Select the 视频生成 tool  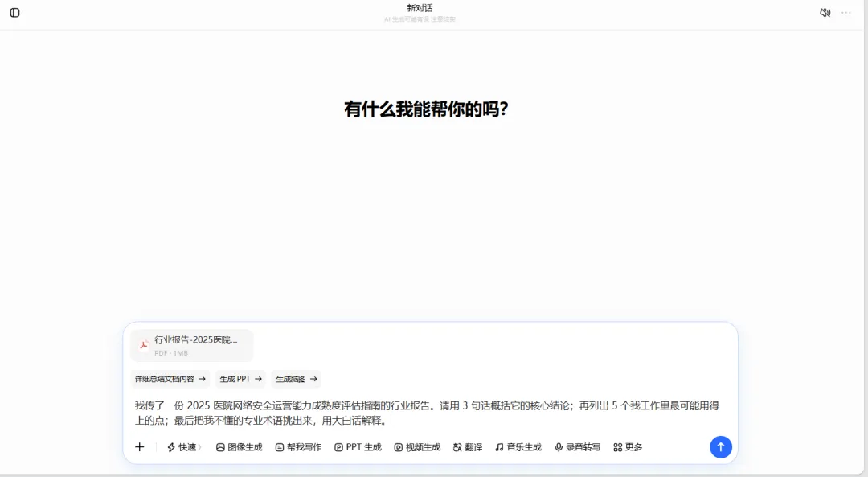[x=417, y=447]
